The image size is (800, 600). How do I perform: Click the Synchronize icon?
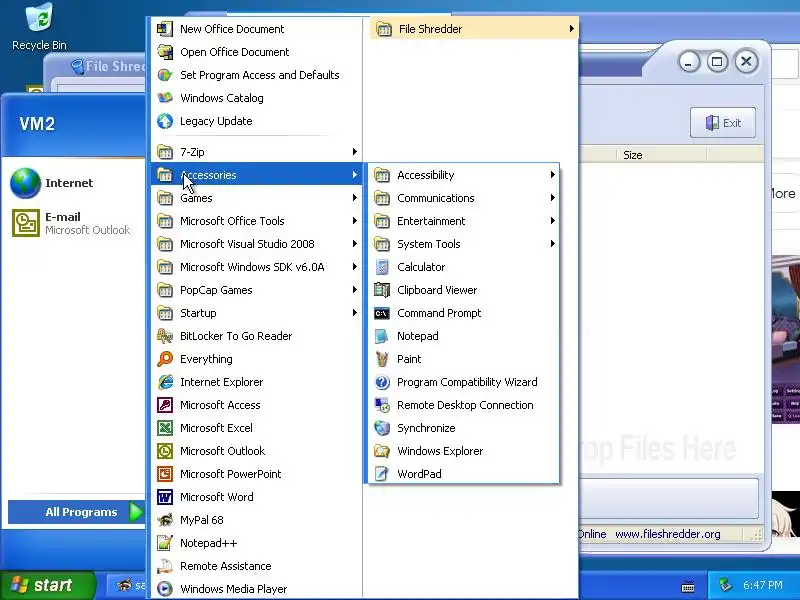(x=382, y=428)
